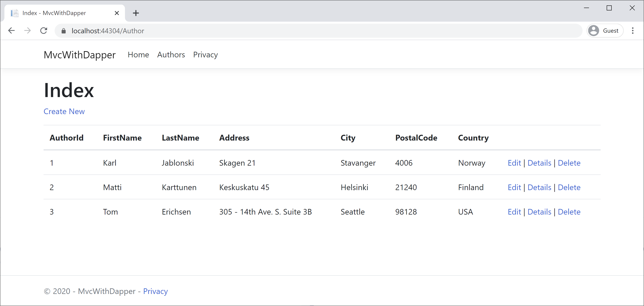Click the site security lock icon

63,31
